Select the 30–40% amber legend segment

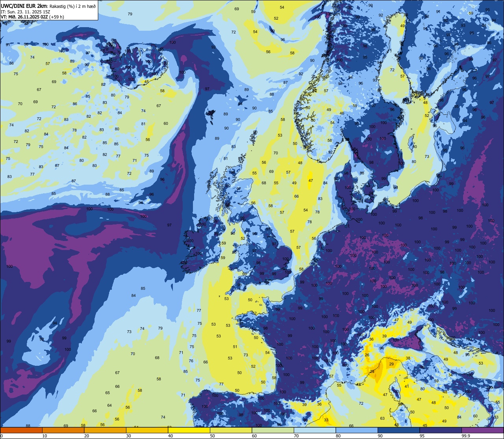147,430
